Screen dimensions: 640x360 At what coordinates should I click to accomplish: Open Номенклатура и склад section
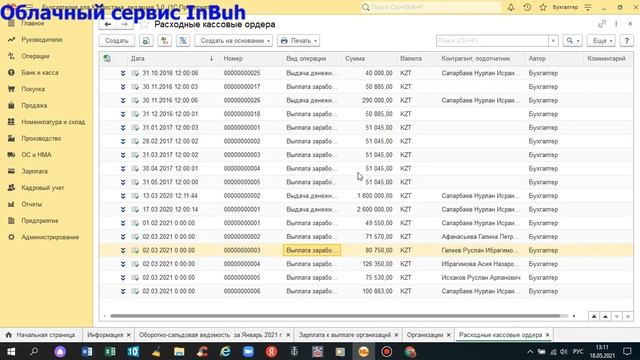(x=53, y=122)
